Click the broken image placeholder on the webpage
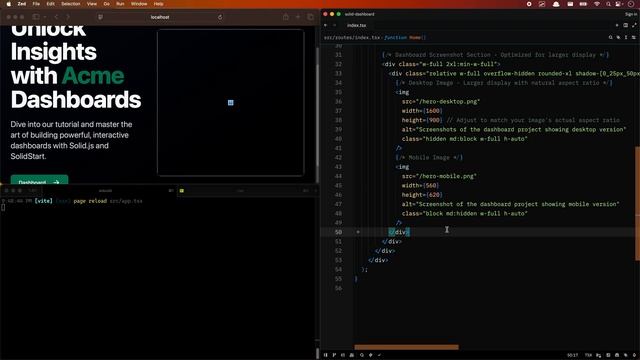The height and width of the screenshot is (360, 640). pyautogui.click(x=231, y=102)
